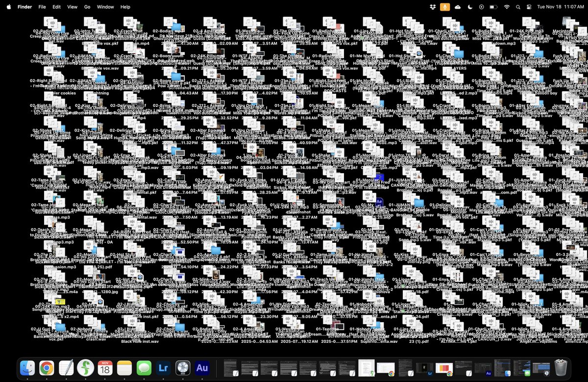This screenshot has width=588, height=382.
Task: Open the Wi-Fi menu
Action: [507, 7]
